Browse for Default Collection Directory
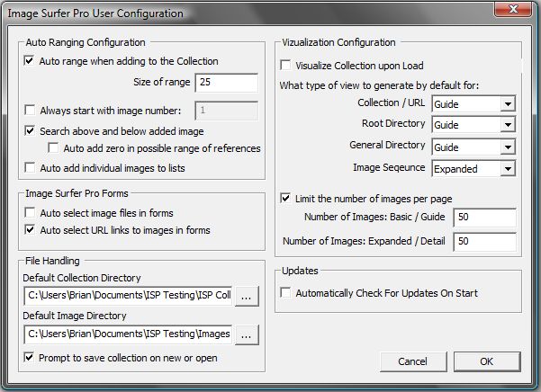This screenshot has width=541, height=392. tap(247, 296)
